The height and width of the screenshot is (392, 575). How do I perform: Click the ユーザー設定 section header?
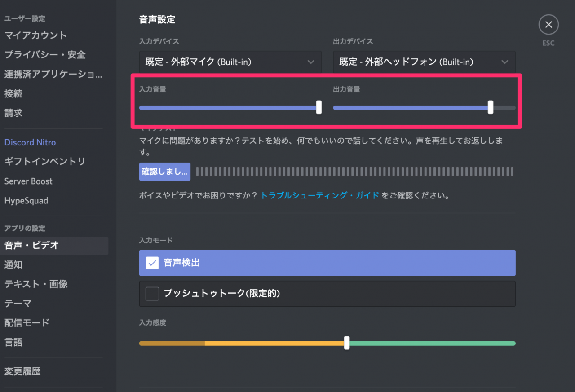point(25,18)
